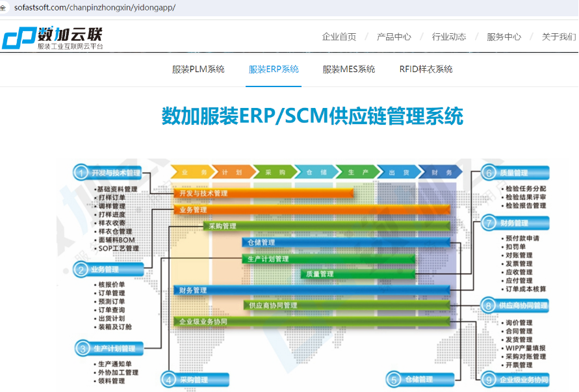Click the green 生产计划管理 bar
Viewport: 579px width, 392px height.
coord(329,259)
